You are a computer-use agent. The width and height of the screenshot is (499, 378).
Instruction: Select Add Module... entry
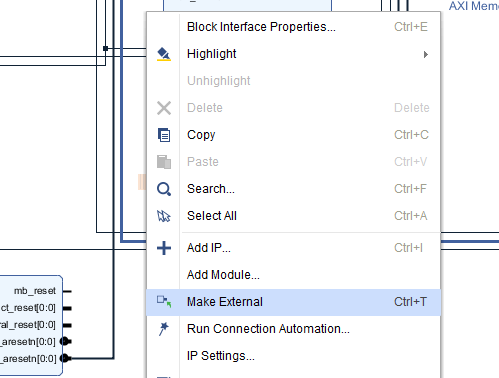pos(294,275)
